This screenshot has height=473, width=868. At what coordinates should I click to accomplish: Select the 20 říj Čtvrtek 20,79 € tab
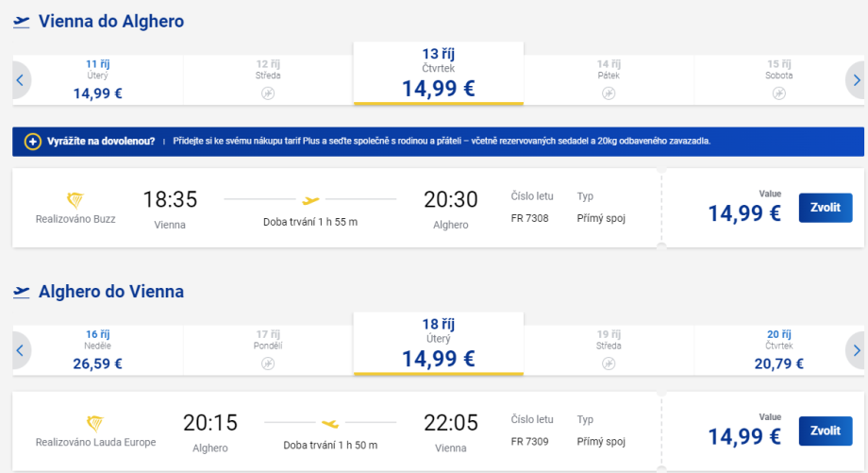click(x=778, y=349)
